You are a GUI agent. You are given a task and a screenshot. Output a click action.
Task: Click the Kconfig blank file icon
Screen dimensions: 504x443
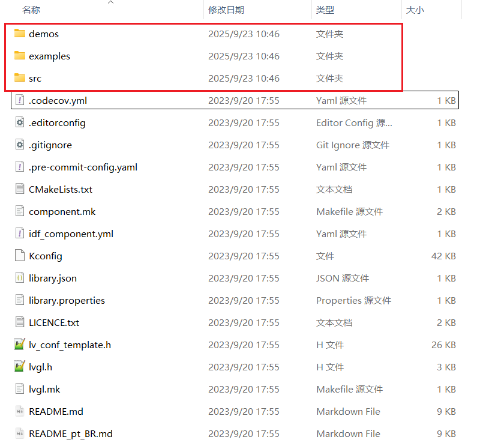point(20,255)
